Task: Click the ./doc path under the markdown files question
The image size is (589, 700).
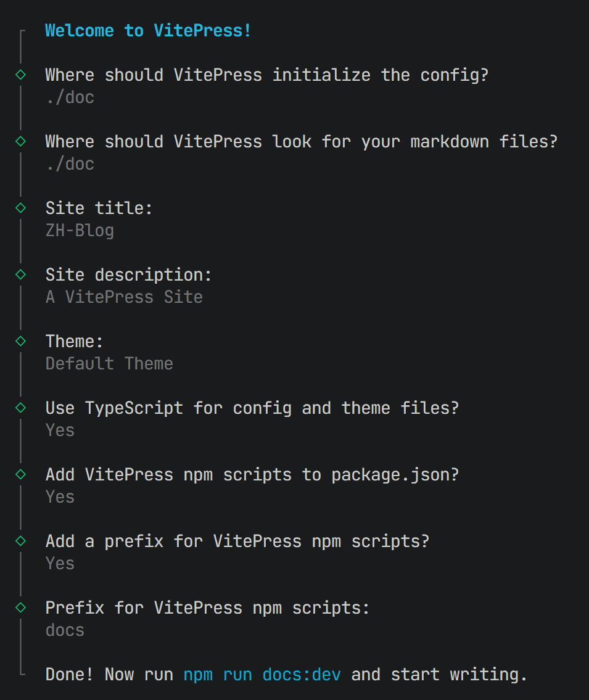Action: 70,164
